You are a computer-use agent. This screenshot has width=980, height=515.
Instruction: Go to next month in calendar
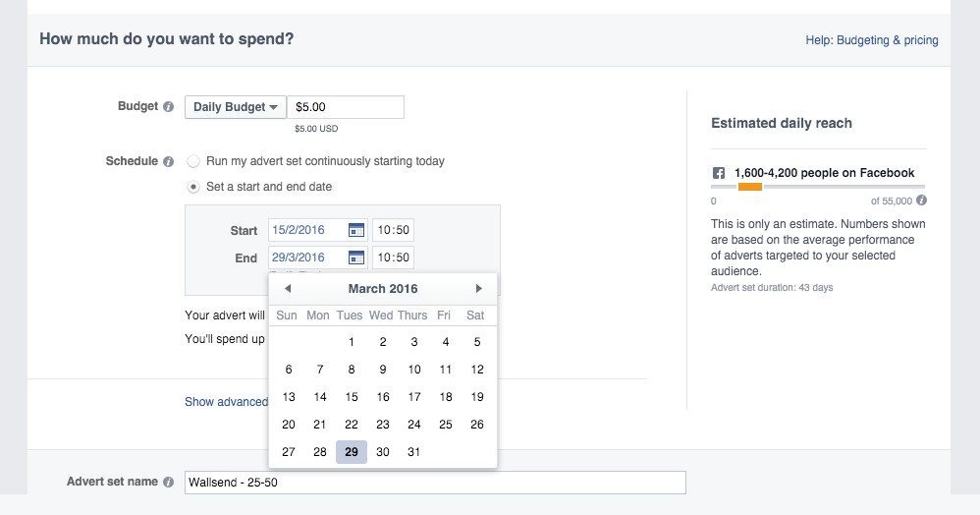pyautogui.click(x=479, y=289)
